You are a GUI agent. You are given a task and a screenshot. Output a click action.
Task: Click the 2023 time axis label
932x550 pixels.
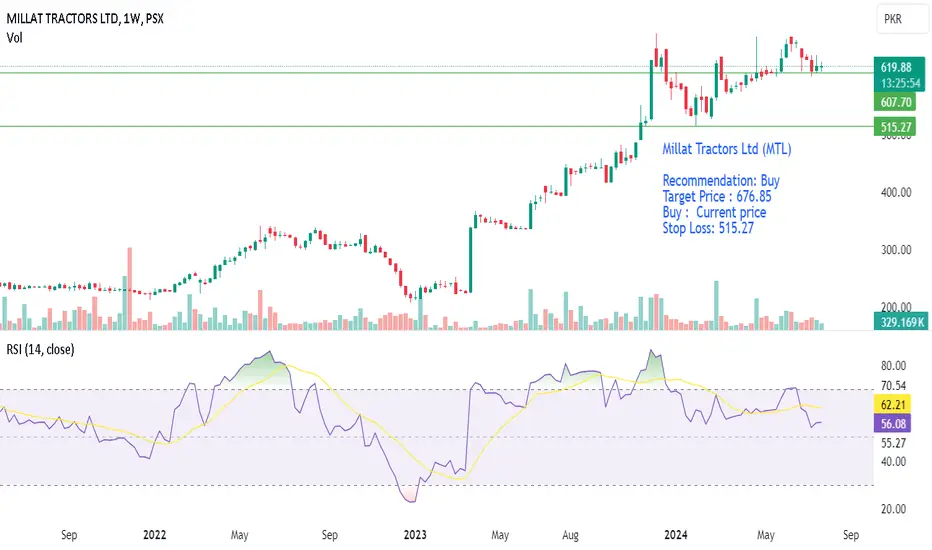tap(415, 535)
